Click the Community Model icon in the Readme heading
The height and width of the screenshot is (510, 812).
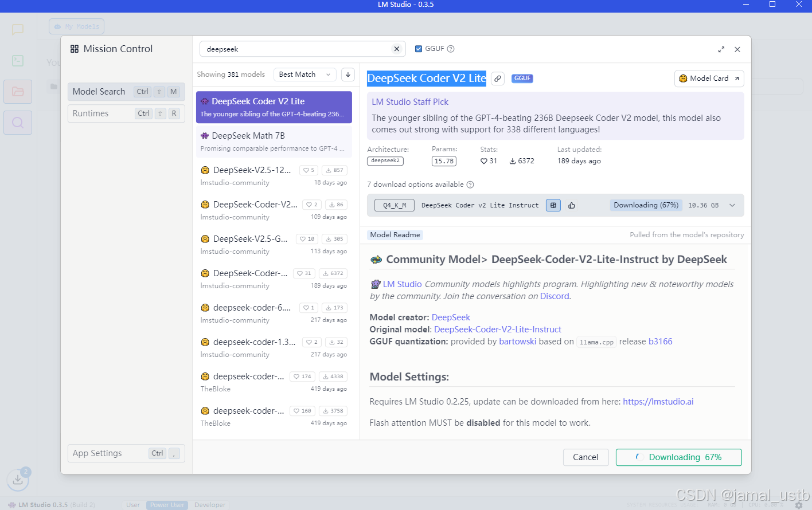click(x=376, y=260)
